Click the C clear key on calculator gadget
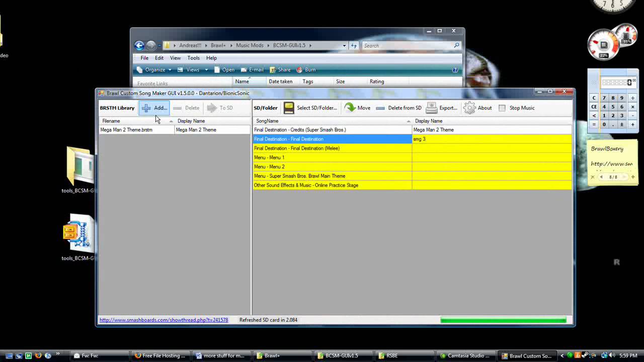 [x=594, y=98]
